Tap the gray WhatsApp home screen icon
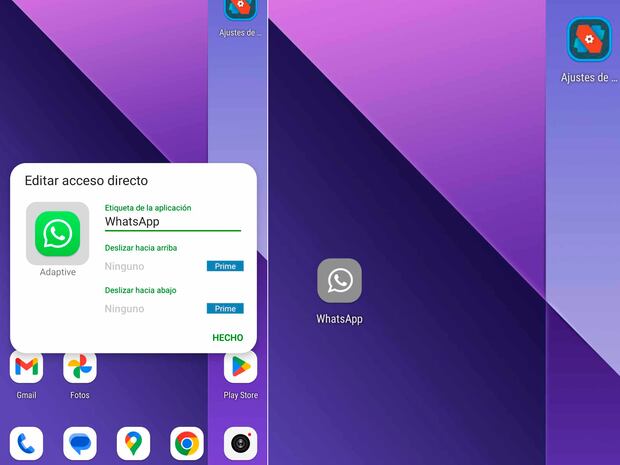This screenshot has height=465, width=620. pyautogui.click(x=339, y=281)
